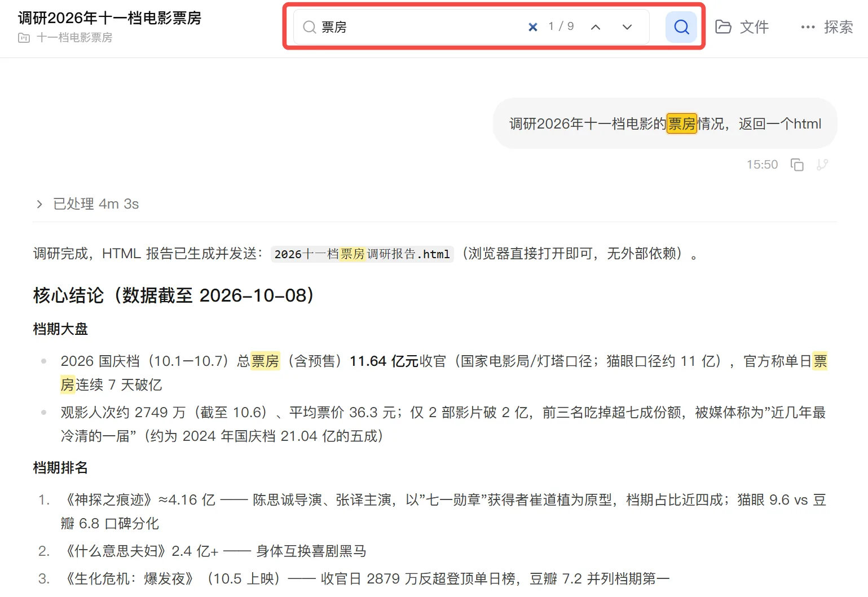Image resolution: width=868 pixels, height=597 pixels.
Task: Open the 2026十一档票房调研报告.html file
Action: pyautogui.click(x=362, y=254)
